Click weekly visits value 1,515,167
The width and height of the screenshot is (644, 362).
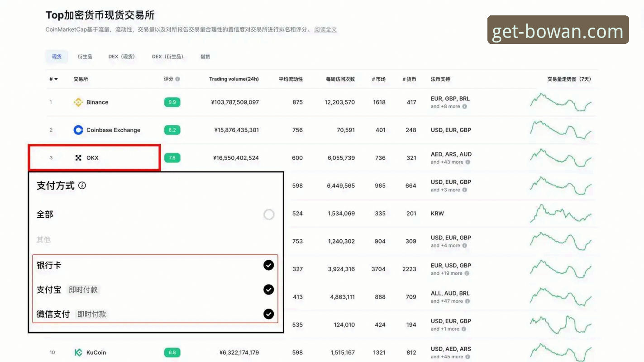(343, 352)
